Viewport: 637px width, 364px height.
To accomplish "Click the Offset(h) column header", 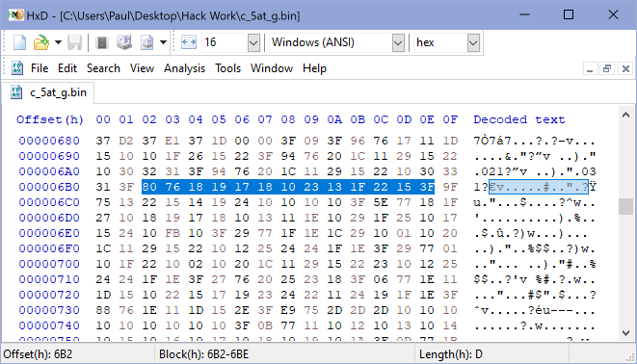I will click(x=49, y=119).
